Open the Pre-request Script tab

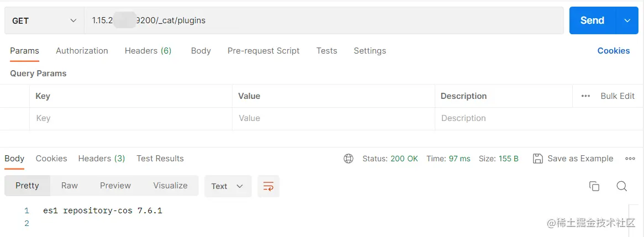(263, 51)
